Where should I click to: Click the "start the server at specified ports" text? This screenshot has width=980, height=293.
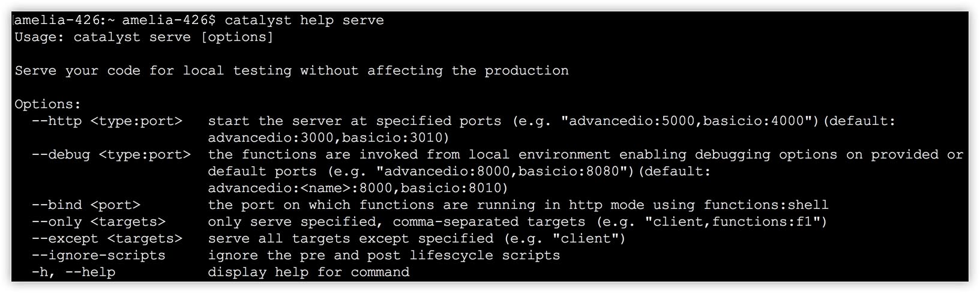354,121
